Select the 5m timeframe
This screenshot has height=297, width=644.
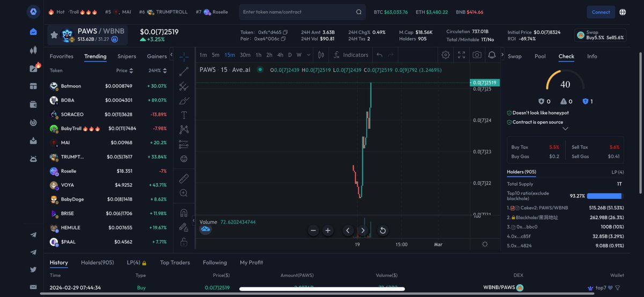(x=215, y=55)
